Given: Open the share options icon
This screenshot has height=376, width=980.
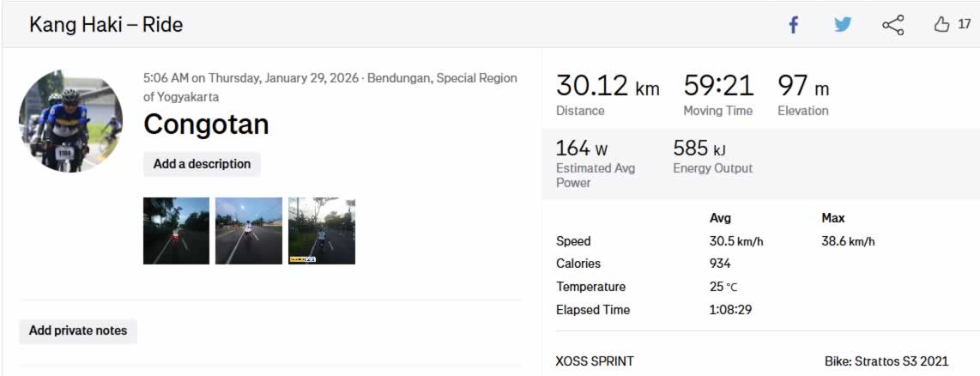Looking at the screenshot, I should click(892, 25).
